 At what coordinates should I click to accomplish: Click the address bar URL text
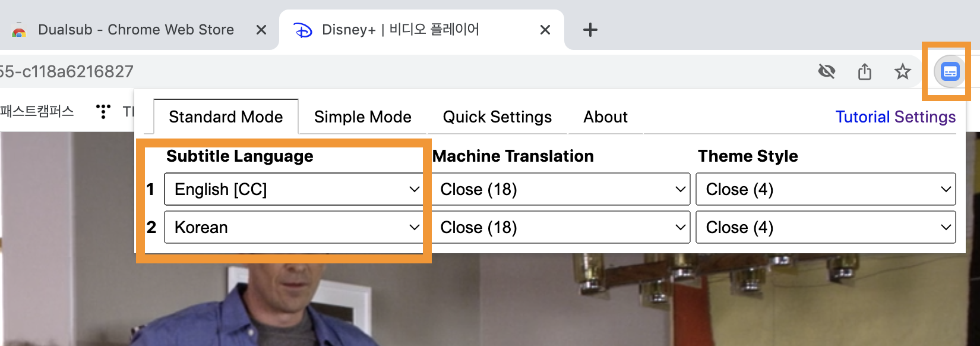click(67, 72)
